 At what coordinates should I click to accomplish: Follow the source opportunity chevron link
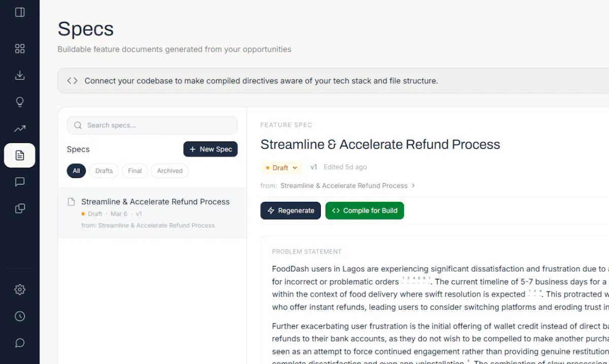coord(413,186)
